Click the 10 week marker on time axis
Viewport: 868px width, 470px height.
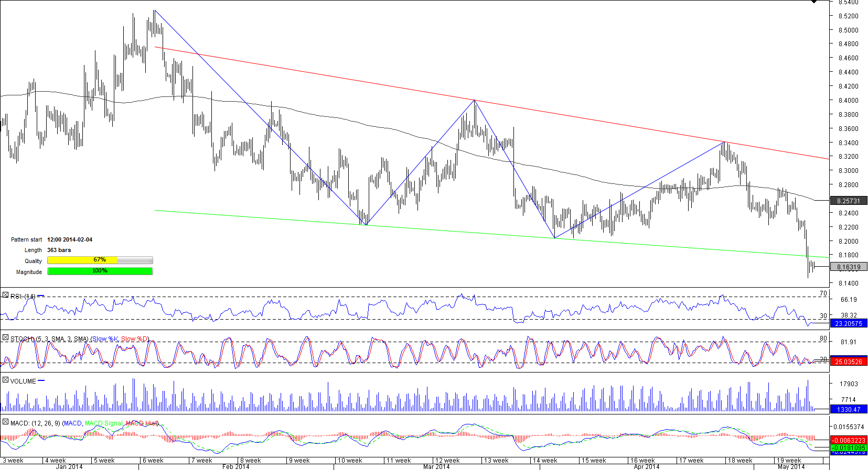click(350, 461)
